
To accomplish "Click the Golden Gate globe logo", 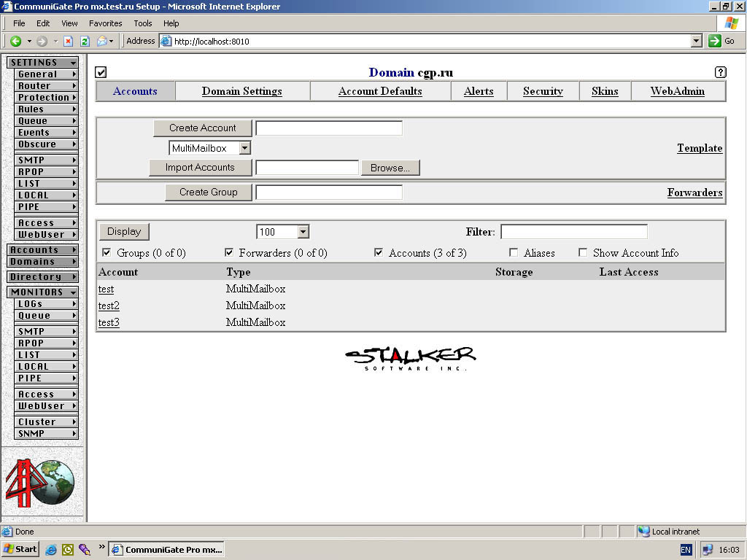I will (x=40, y=483).
